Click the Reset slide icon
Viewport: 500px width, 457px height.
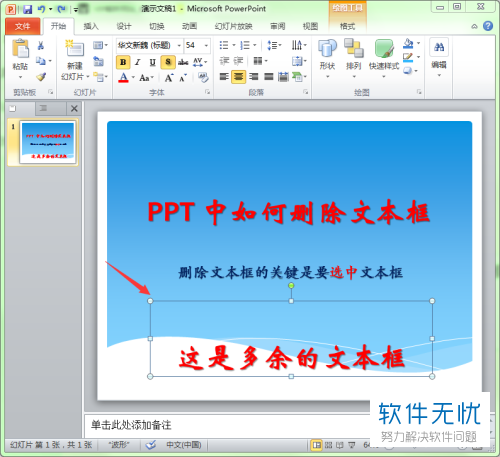(98, 61)
